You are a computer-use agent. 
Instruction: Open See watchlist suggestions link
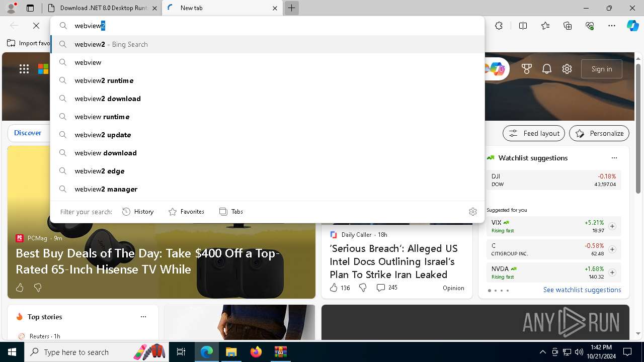coord(582,290)
